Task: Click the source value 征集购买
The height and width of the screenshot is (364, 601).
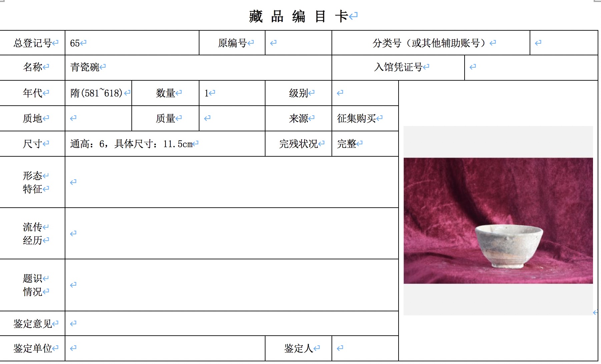Action: 356,118
